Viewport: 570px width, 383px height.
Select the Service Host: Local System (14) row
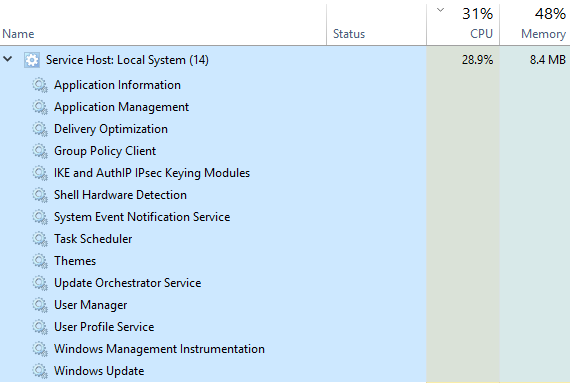pos(285,60)
